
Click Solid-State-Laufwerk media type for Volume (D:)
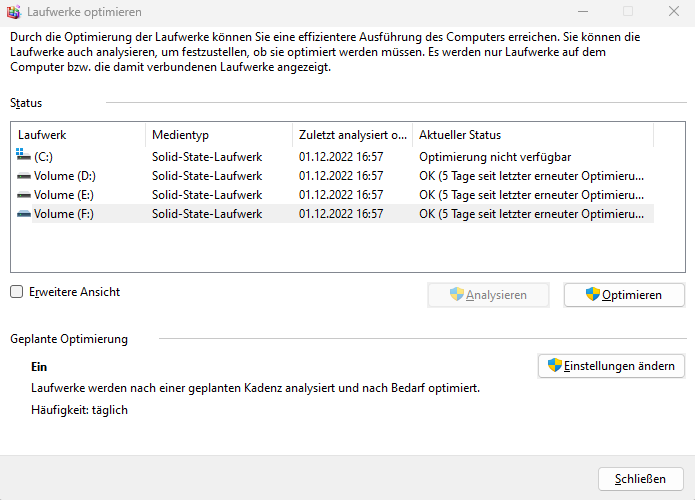point(207,176)
